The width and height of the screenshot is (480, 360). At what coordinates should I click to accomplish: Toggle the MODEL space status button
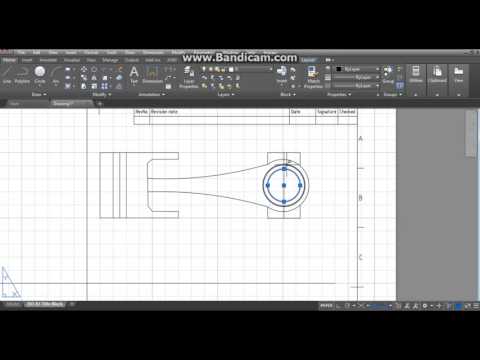326,305
